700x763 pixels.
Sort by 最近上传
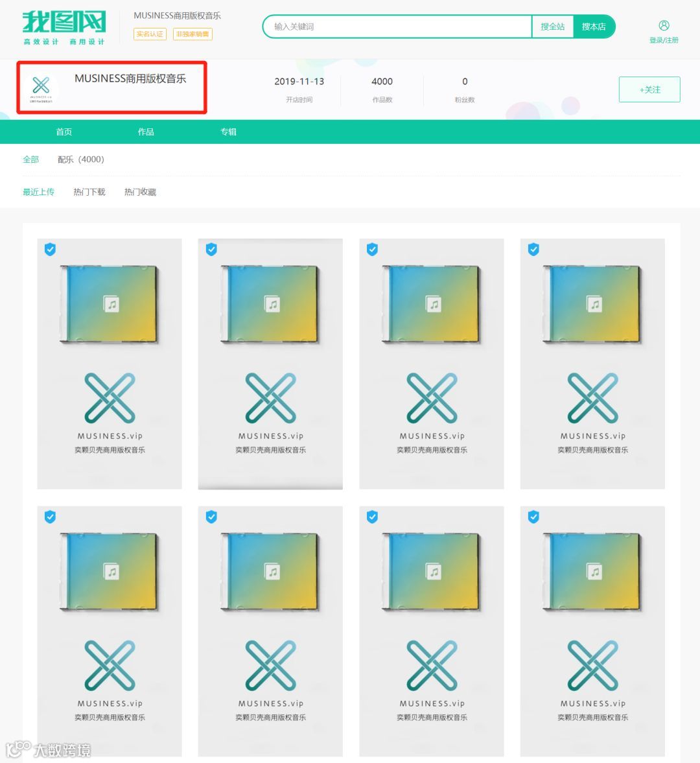tap(38, 192)
